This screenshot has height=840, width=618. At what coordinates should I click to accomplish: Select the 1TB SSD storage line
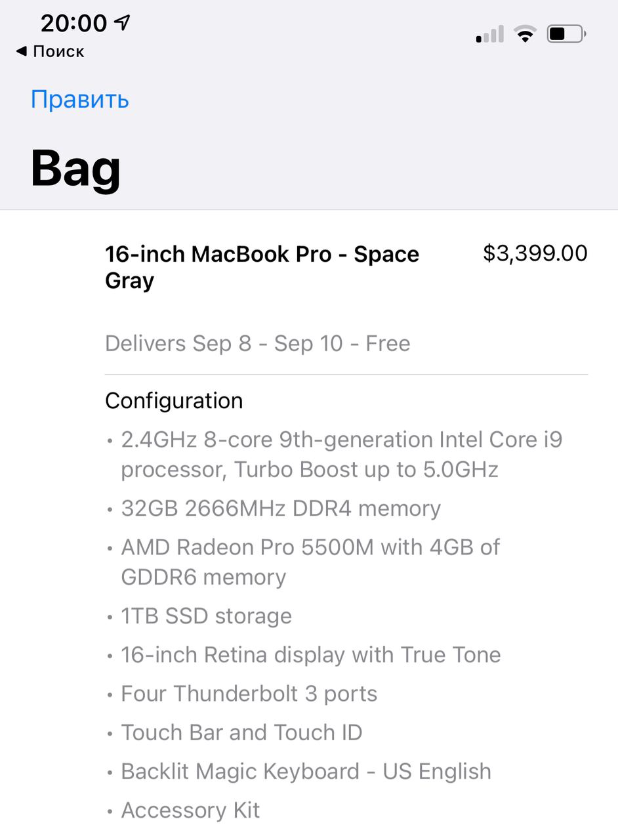[x=206, y=616]
